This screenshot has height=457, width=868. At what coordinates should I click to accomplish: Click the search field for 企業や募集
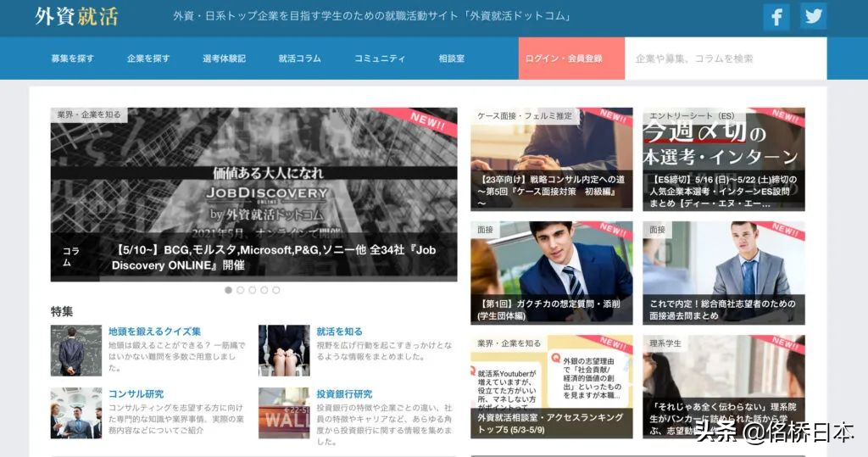click(x=725, y=59)
